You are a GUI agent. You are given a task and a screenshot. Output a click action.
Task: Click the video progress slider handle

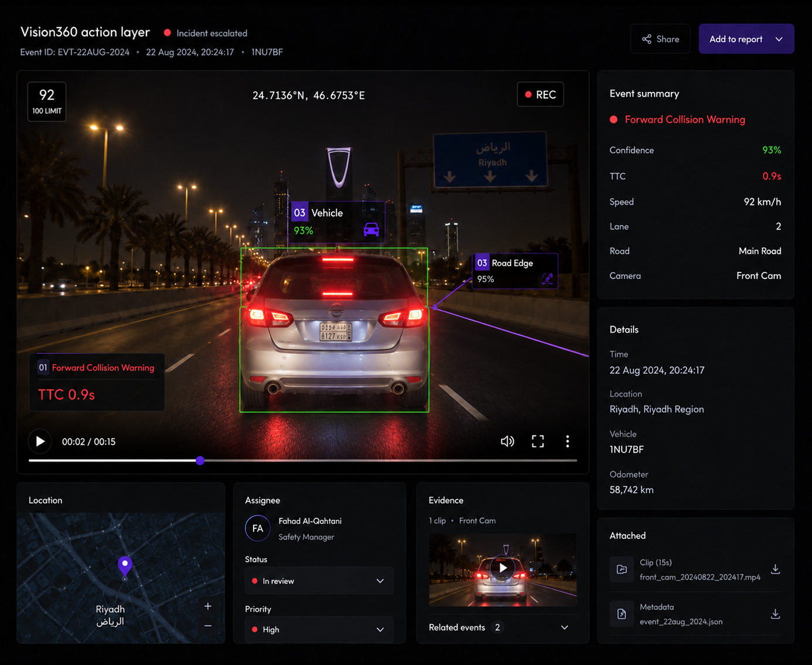tap(200, 461)
